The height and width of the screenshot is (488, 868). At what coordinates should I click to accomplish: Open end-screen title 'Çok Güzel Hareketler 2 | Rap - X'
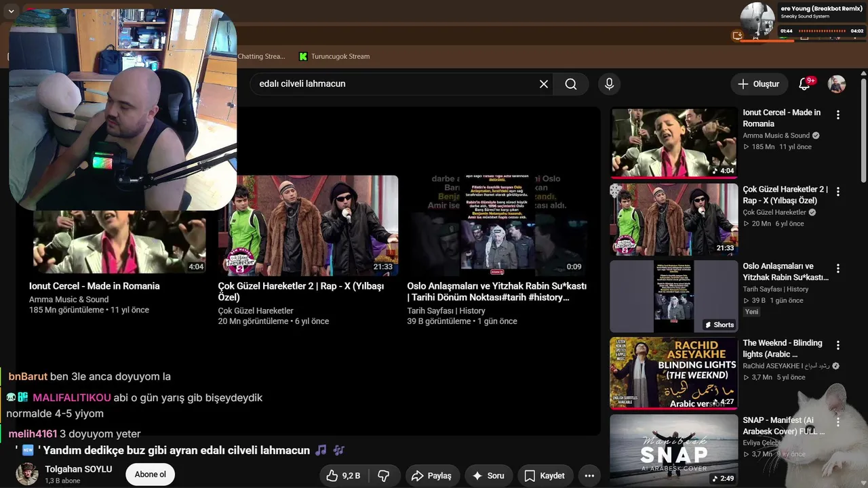pos(301,291)
